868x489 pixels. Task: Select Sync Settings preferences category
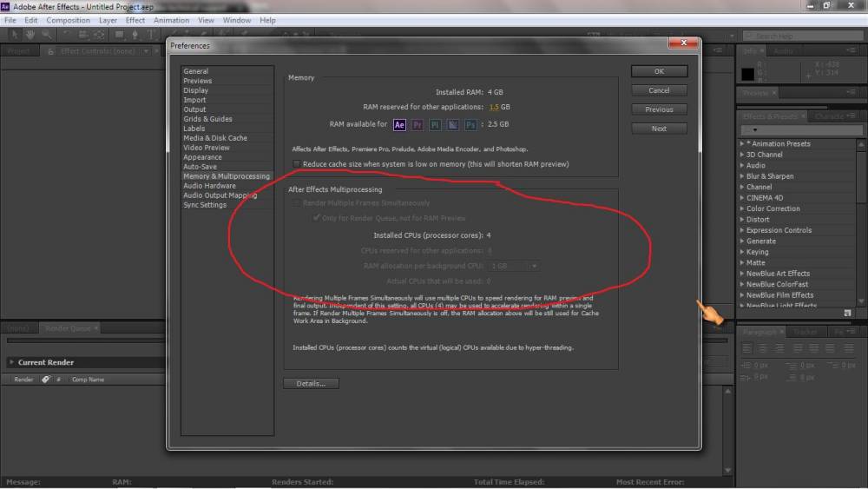(x=205, y=205)
